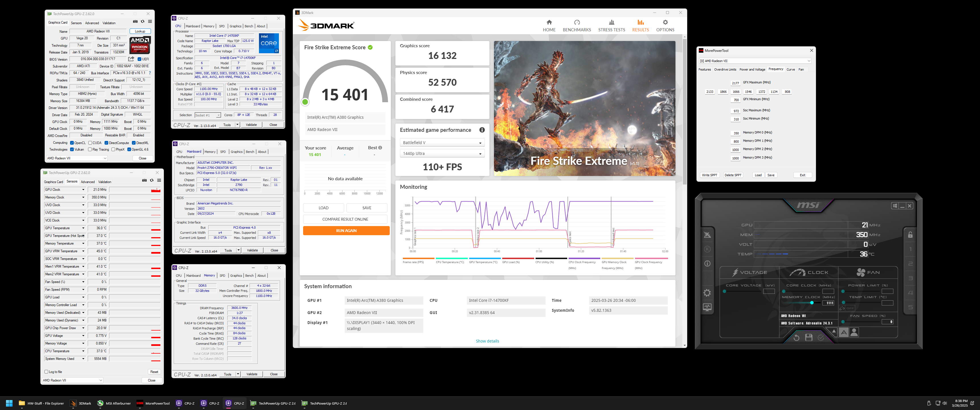Click the Reset button in GPU-Z Sensors

(154, 372)
